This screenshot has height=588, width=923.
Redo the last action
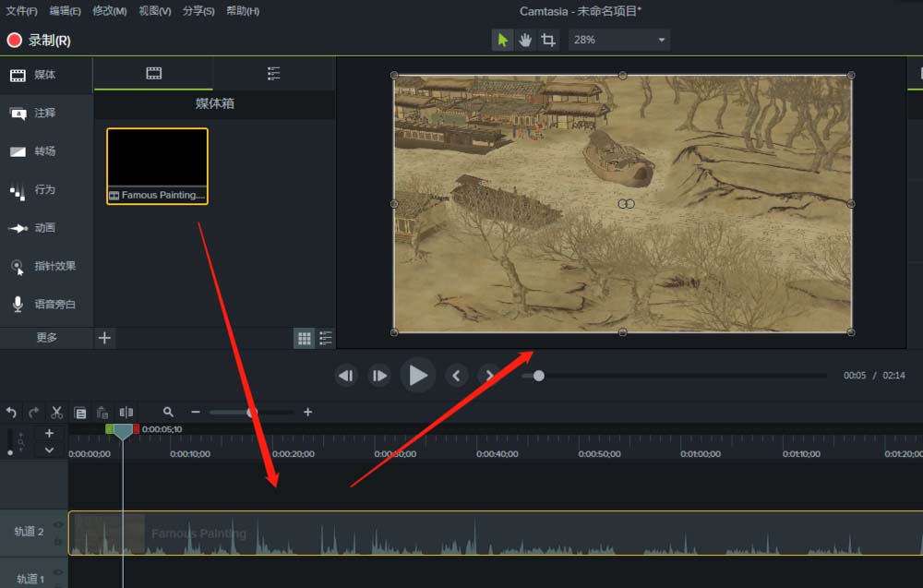click(34, 413)
